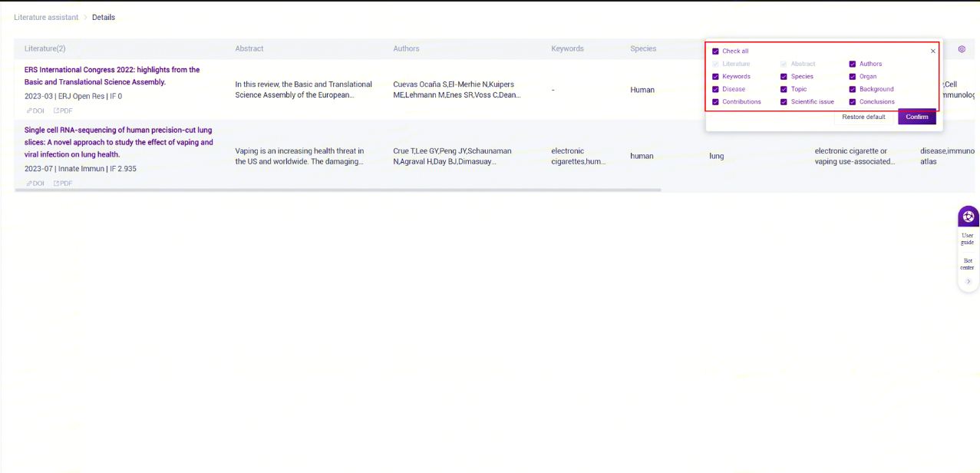Close the column selection popup

[x=932, y=51]
